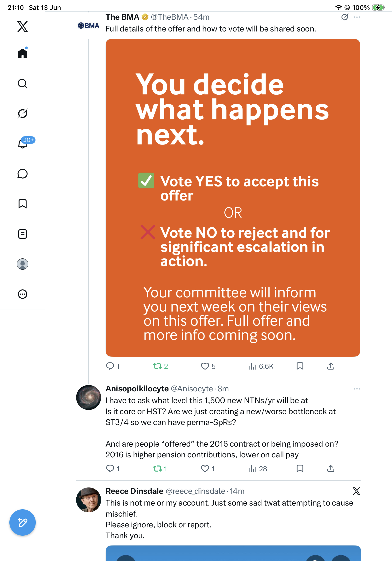Open more options on Anisopoikilocyte's reply
Viewport: 392px width, 561px height.
click(357, 389)
